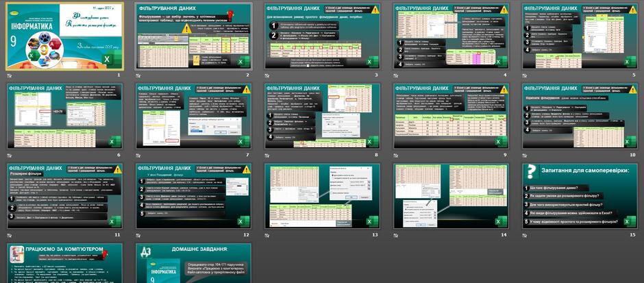
Task: Select slide 6 thumbnail
Action: [x=64, y=116]
